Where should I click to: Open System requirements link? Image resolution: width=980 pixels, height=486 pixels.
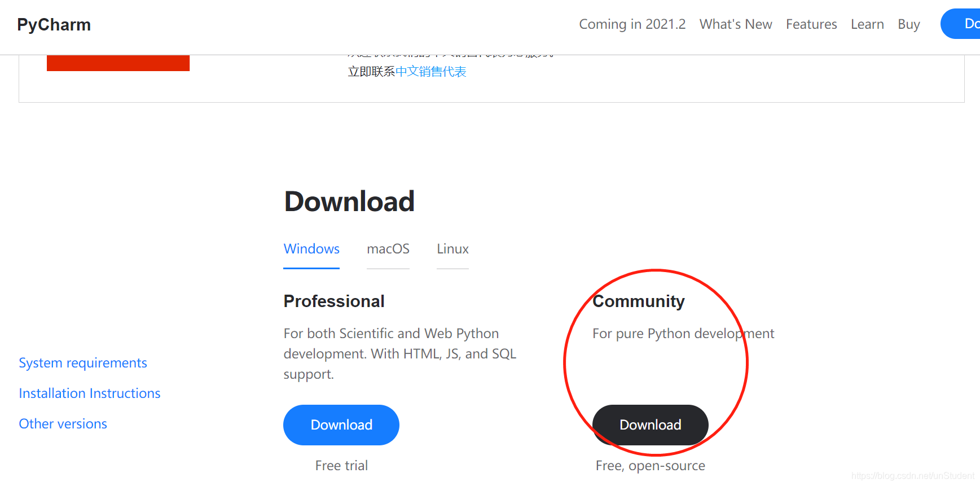pos(83,363)
